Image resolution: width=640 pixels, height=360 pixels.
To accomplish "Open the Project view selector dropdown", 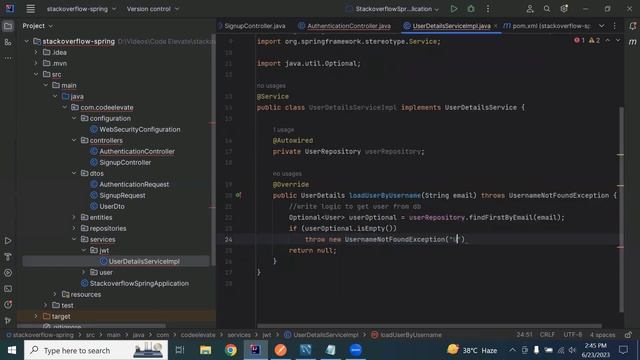I will 38,26.
